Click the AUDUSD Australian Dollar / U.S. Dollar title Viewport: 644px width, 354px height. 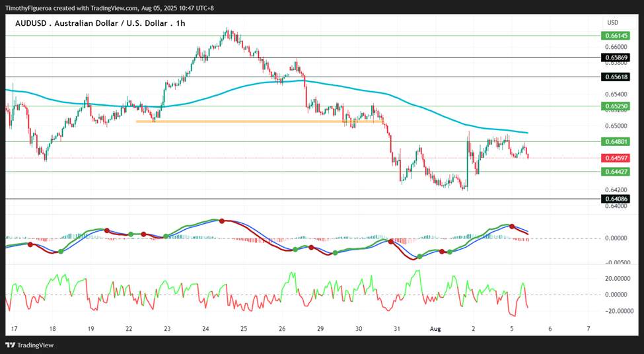tap(100, 23)
